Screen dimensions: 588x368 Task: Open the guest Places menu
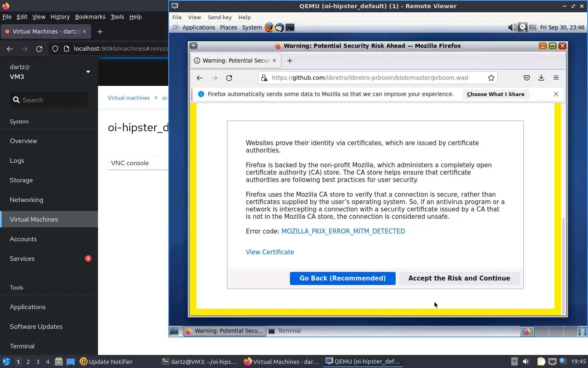tap(228, 27)
